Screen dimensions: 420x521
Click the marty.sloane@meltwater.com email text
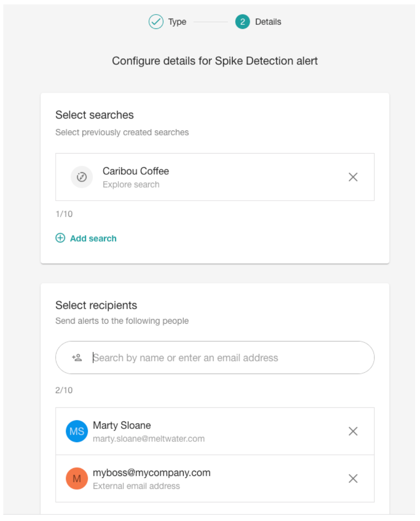149,439
